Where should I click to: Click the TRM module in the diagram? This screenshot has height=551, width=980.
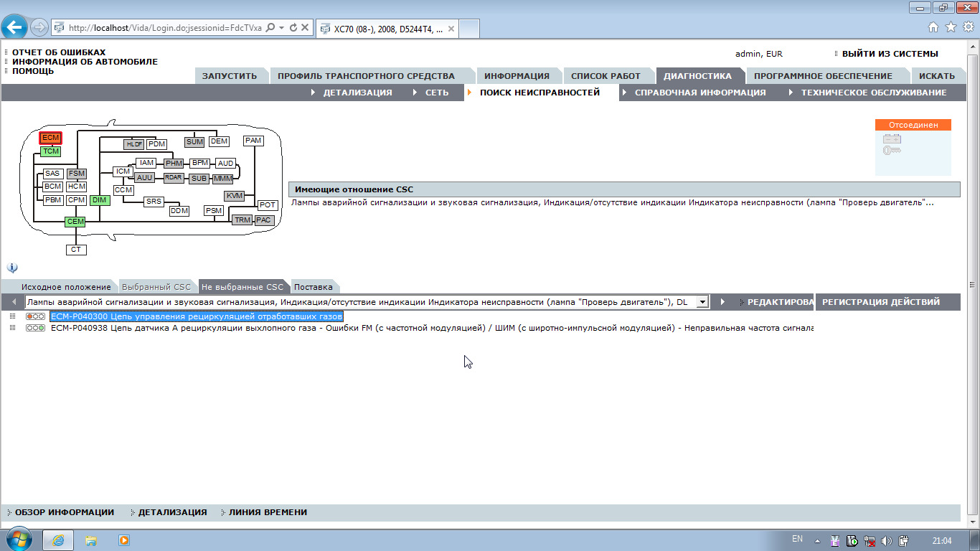(x=242, y=220)
